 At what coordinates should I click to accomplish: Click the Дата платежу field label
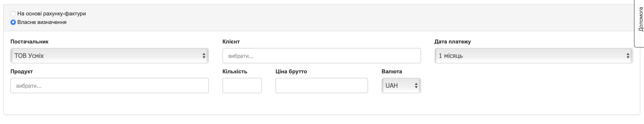(452, 42)
